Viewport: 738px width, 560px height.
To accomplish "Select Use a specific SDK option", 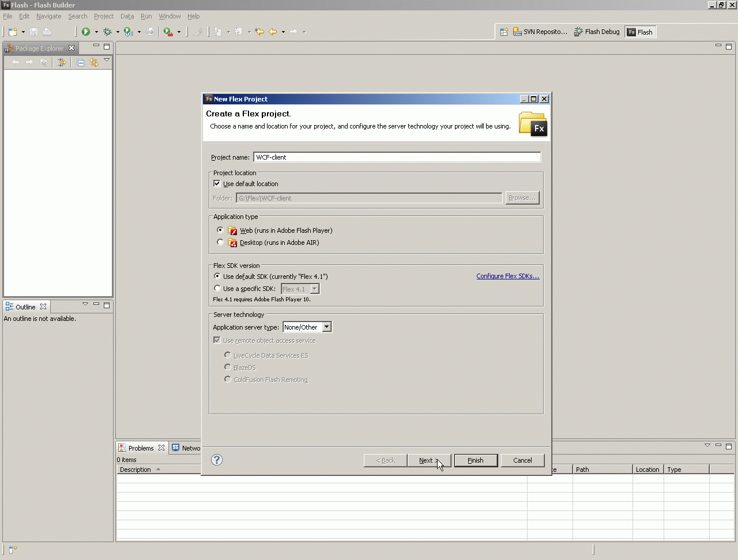I will (x=217, y=288).
